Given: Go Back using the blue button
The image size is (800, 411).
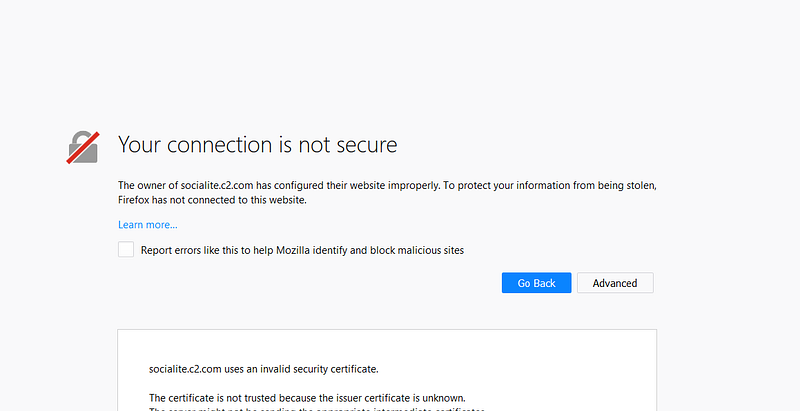Looking at the screenshot, I should click(x=536, y=283).
